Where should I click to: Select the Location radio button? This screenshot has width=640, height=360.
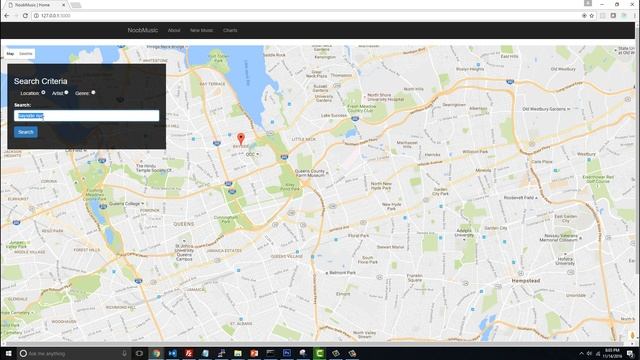coord(43,93)
